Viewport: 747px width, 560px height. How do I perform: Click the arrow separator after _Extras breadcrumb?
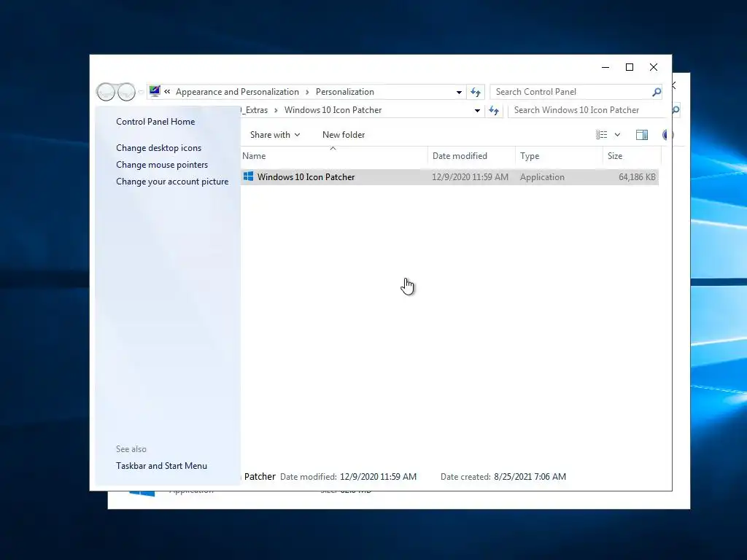tap(276, 111)
